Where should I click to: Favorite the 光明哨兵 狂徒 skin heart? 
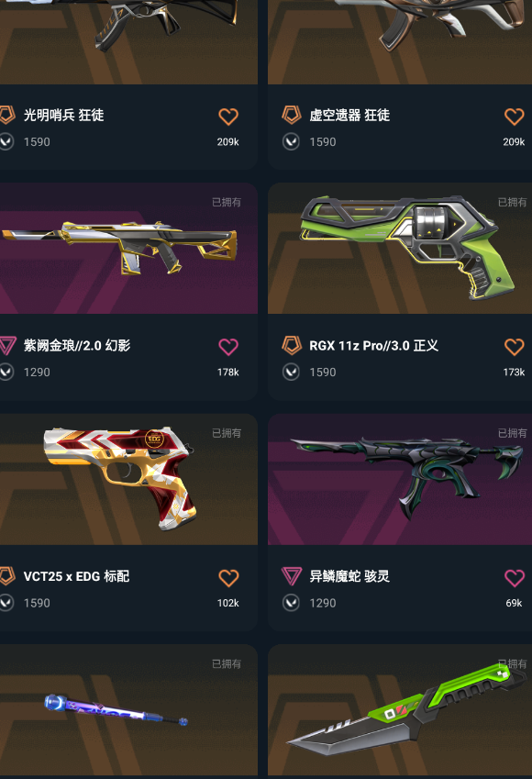click(228, 117)
